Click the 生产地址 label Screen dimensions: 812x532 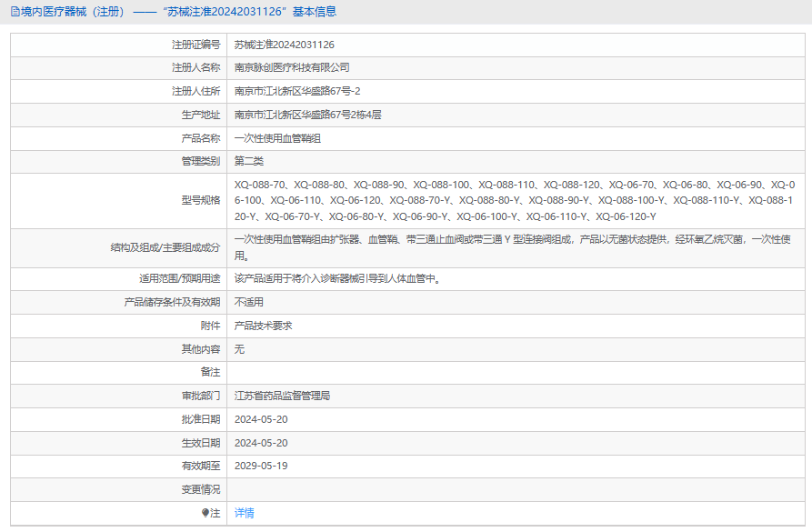[x=200, y=115]
